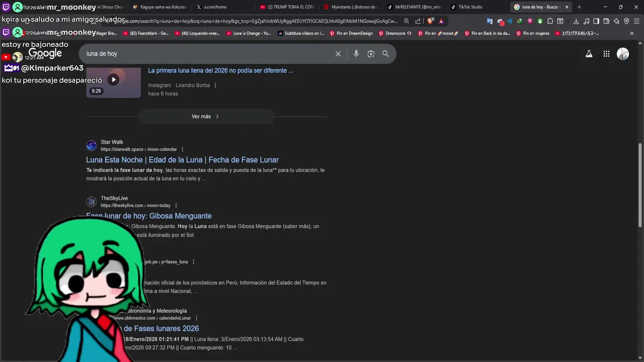Play the Instagram moon video thumbnail

click(x=113, y=79)
